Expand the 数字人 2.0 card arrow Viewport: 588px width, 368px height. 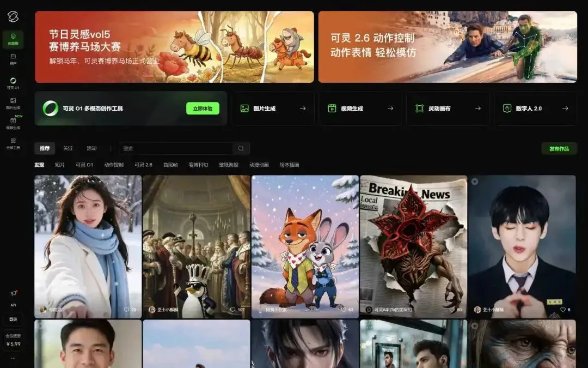(565, 108)
